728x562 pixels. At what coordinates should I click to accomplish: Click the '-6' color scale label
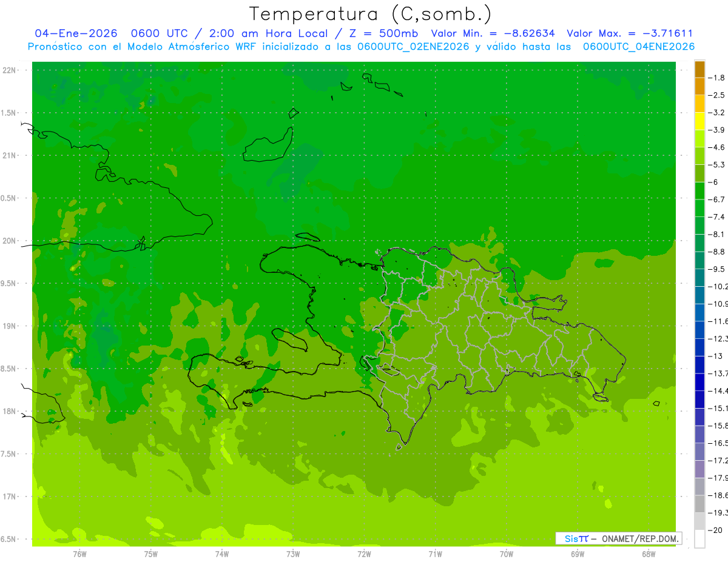pos(714,182)
